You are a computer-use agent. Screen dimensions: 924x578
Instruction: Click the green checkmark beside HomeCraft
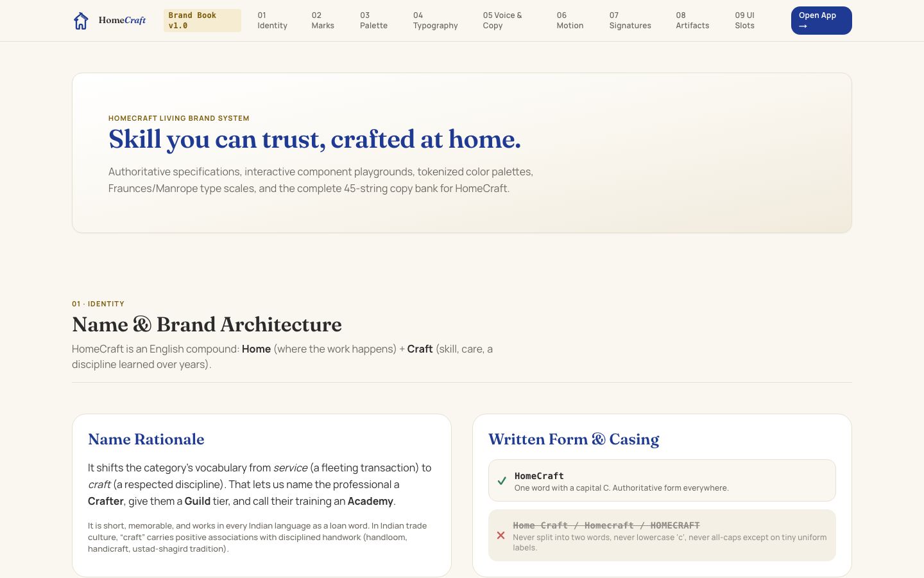pos(502,481)
